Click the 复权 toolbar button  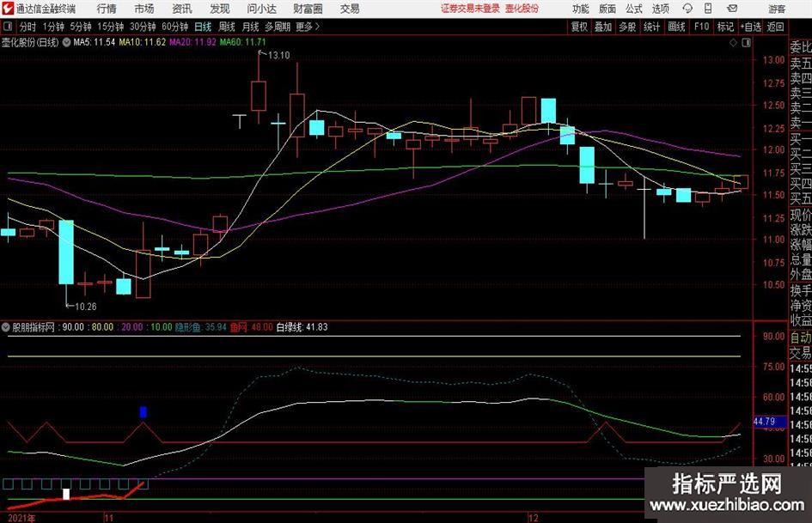pyautogui.click(x=579, y=27)
